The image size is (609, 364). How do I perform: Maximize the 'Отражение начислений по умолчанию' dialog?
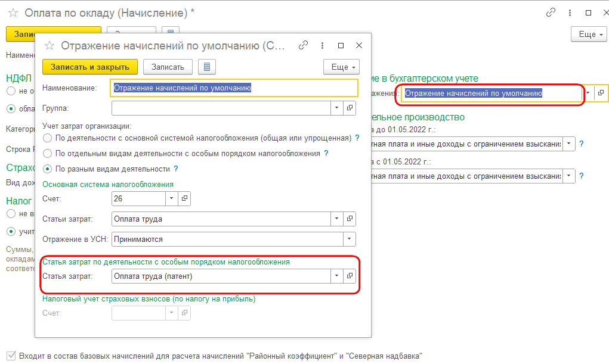(x=341, y=45)
